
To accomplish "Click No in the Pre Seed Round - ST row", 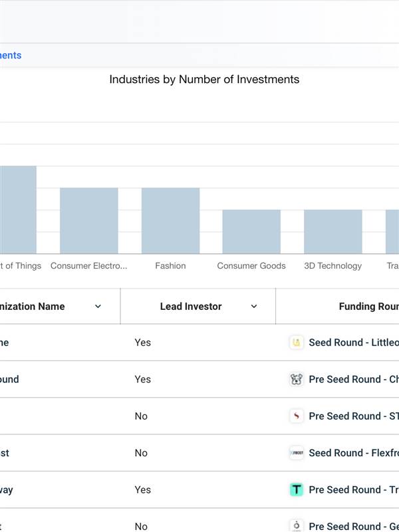I will click(141, 416).
